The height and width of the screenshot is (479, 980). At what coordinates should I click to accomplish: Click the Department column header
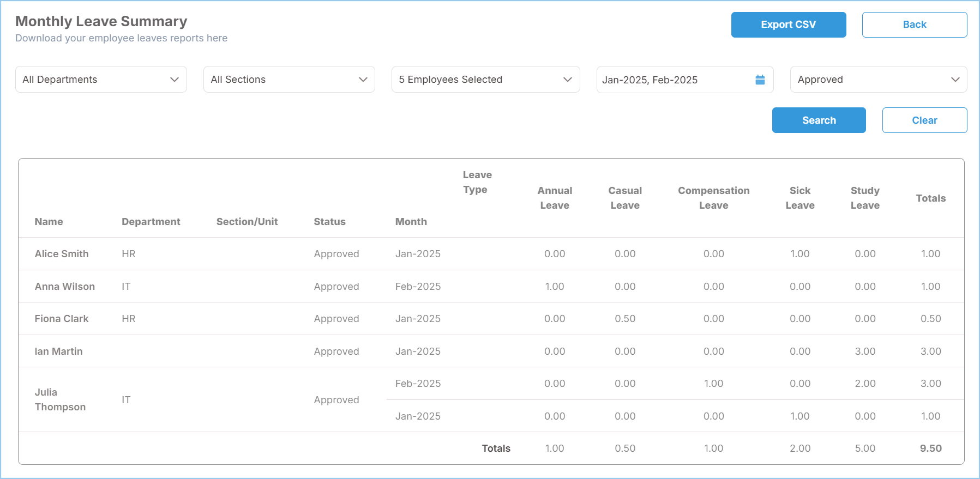pos(151,222)
